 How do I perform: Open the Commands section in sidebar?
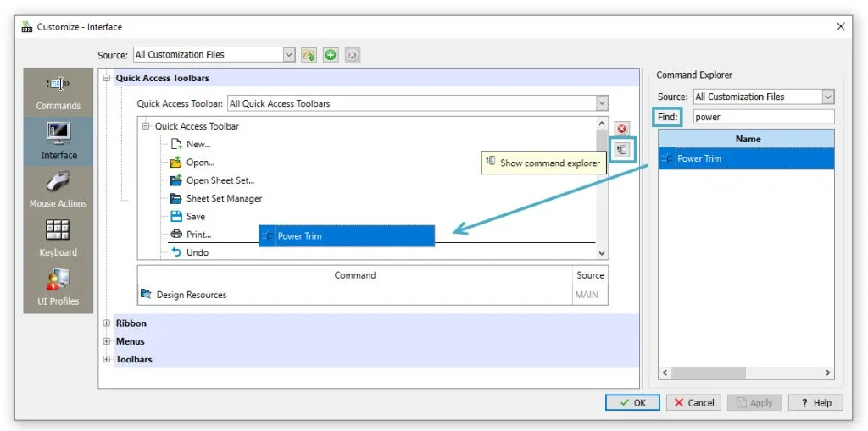[58, 91]
